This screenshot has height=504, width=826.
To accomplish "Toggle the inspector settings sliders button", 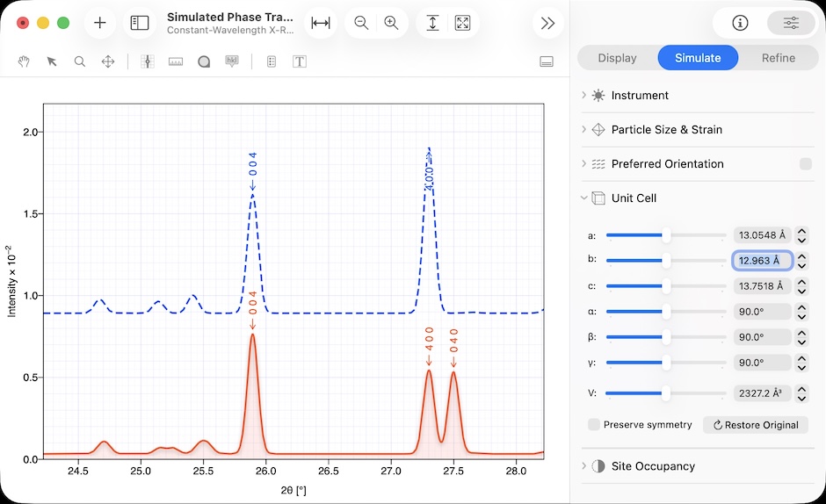I will click(x=791, y=24).
